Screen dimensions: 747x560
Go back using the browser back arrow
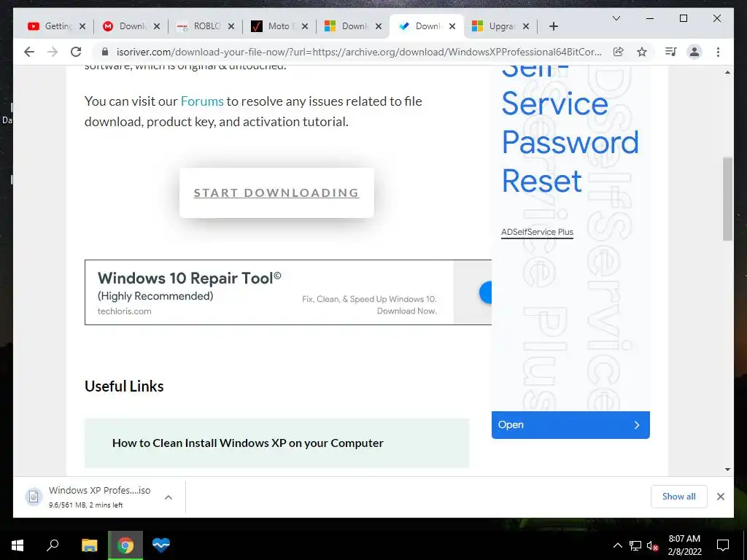[x=29, y=52]
